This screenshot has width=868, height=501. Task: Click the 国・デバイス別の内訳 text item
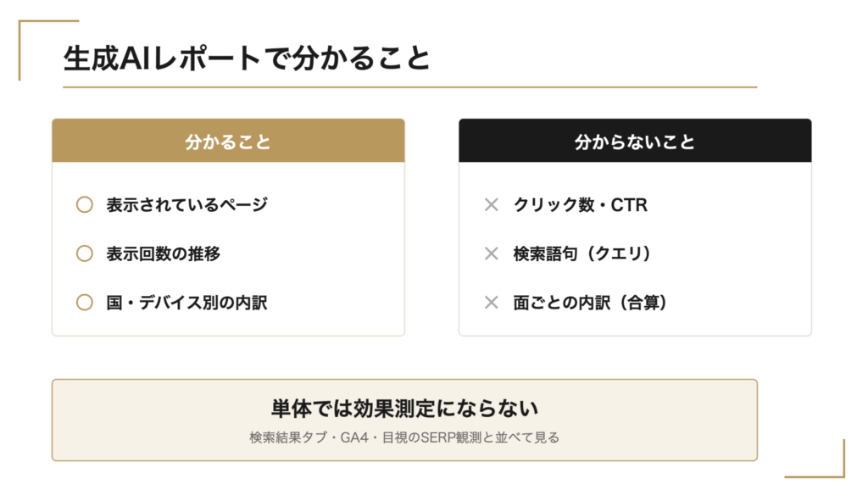click(x=187, y=303)
